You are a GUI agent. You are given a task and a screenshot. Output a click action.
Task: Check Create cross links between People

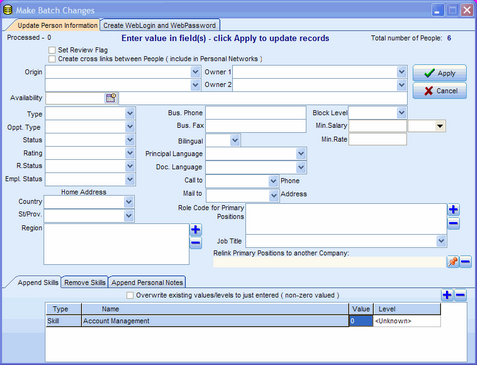click(52, 59)
